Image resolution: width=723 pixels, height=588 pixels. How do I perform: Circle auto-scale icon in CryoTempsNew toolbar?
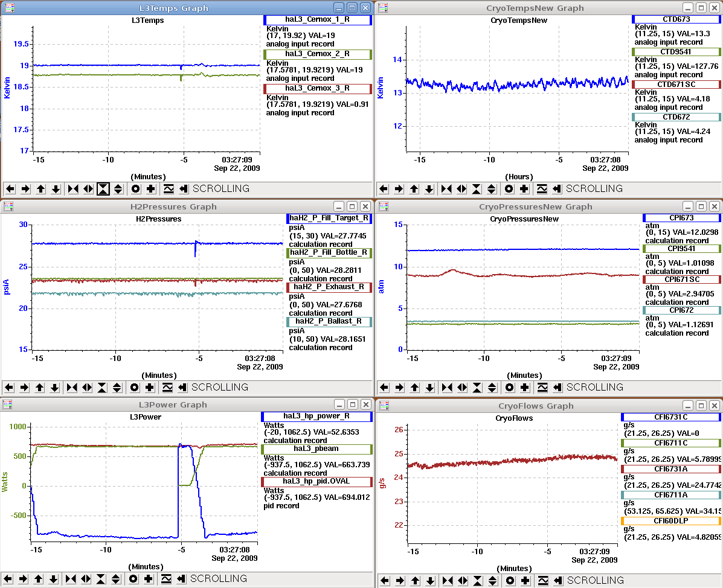tap(509, 189)
